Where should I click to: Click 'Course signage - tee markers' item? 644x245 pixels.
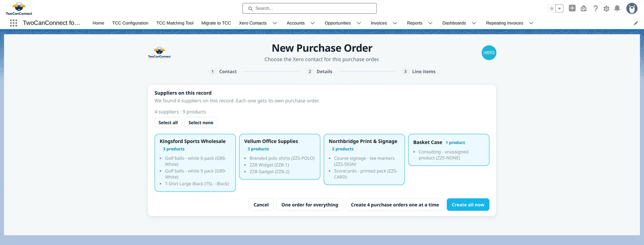tap(364, 161)
